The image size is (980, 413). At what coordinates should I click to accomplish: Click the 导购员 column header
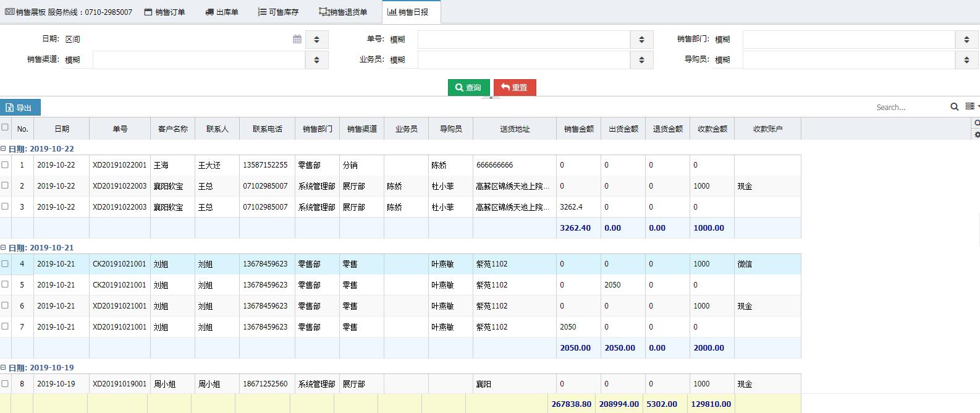(451, 129)
